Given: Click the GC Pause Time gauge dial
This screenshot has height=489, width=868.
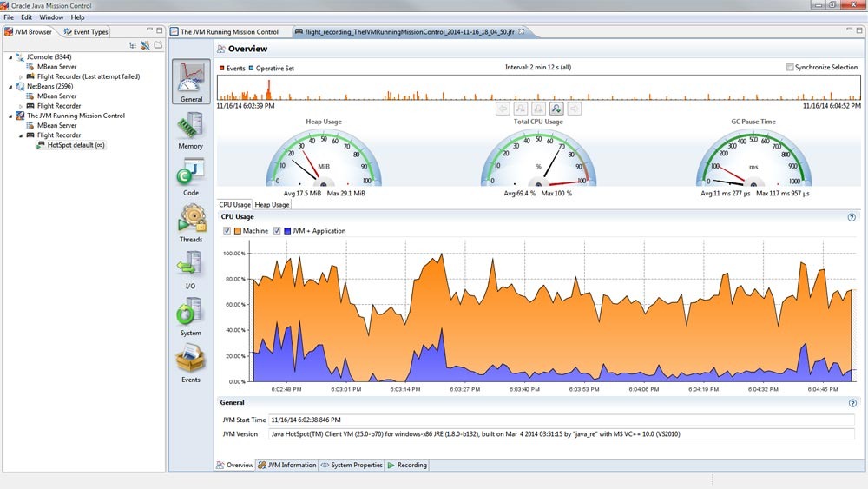Looking at the screenshot, I should [753, 158].
